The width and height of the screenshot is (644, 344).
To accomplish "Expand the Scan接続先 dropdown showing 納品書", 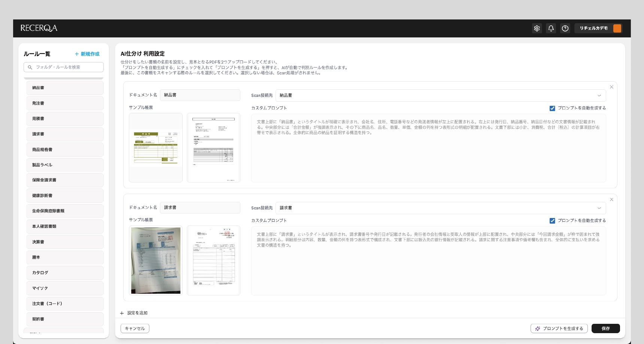I will 440,95.
